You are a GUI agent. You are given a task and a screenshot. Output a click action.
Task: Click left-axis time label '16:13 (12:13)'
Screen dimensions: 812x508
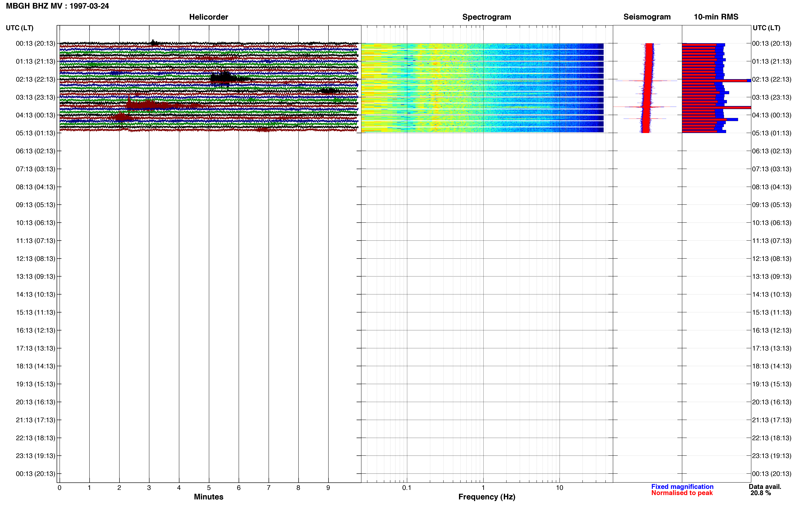click(x=36, y=330)
